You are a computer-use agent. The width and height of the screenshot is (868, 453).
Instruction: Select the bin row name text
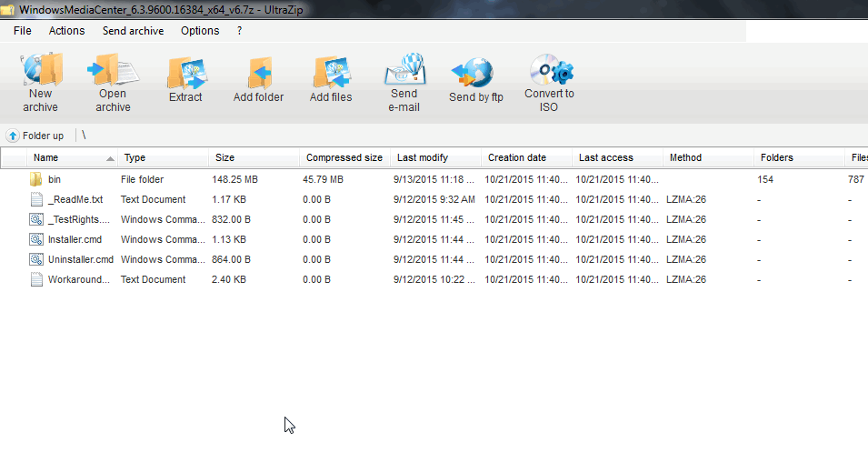click(55, 179)
